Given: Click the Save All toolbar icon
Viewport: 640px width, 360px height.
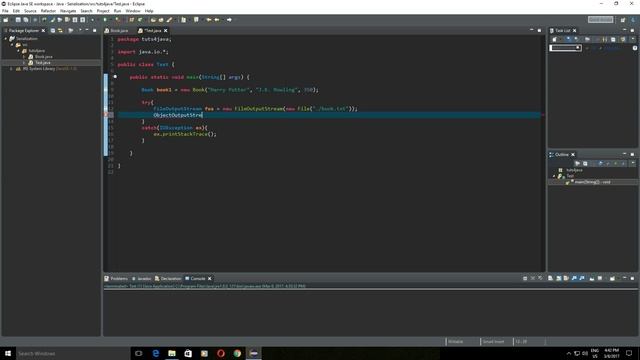Looking at the screenshot, I should (x=26, y=20).
